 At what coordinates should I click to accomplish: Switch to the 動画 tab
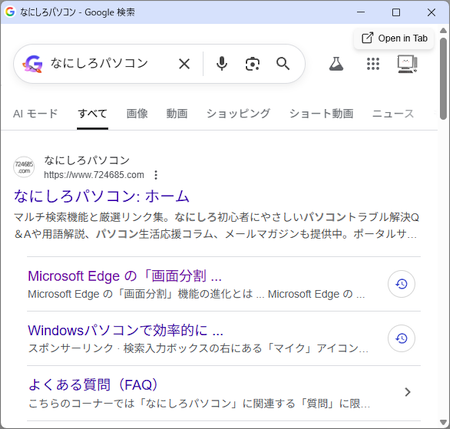[x=177, y=114]
